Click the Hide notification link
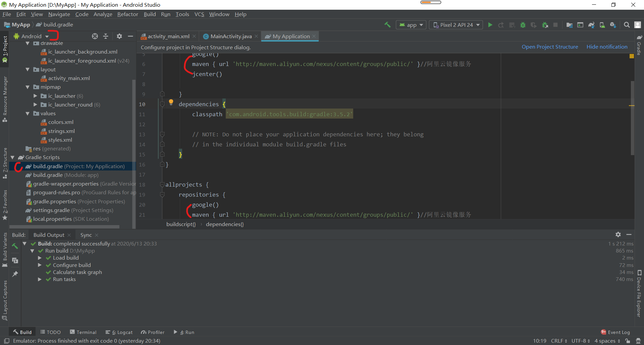644x345 pixels. (607, 47)
